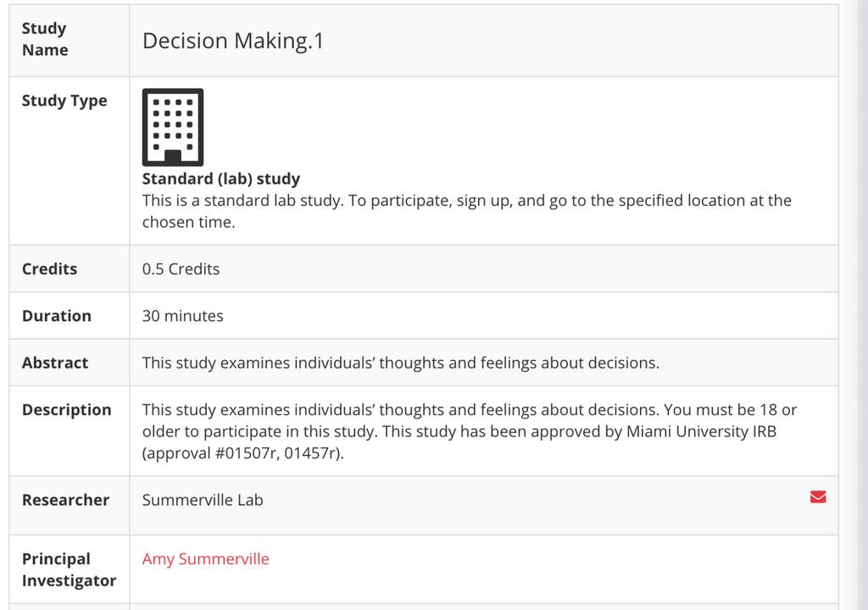Click the Duration row label
The height and width of the screenshot is (610, 868).
[x=57, y=316]
